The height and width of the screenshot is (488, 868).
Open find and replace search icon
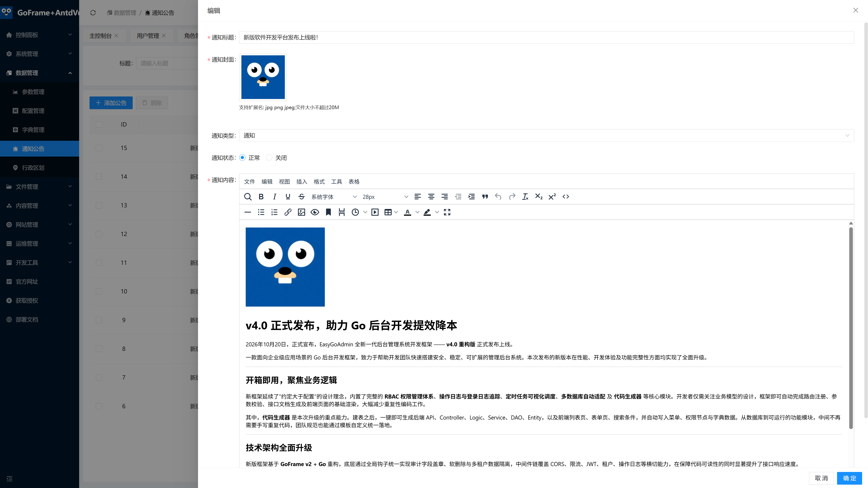tap(248, 197)
